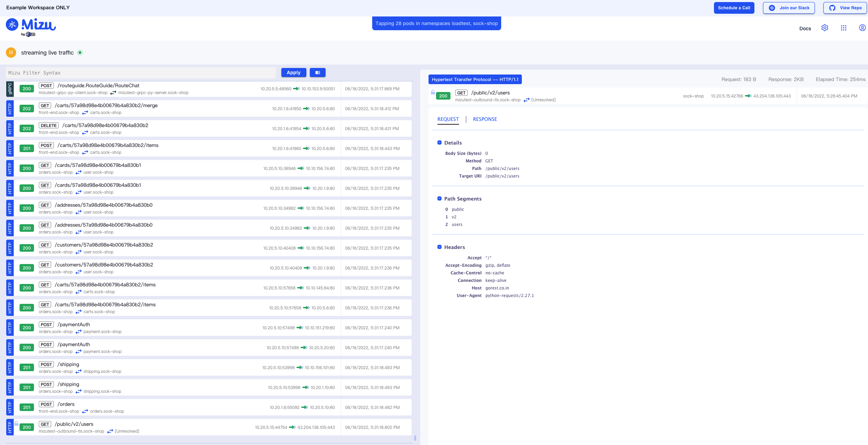The height and width of the screenshot is (445, 868).
Task: Open the user account icon
Action: [862, 28]
